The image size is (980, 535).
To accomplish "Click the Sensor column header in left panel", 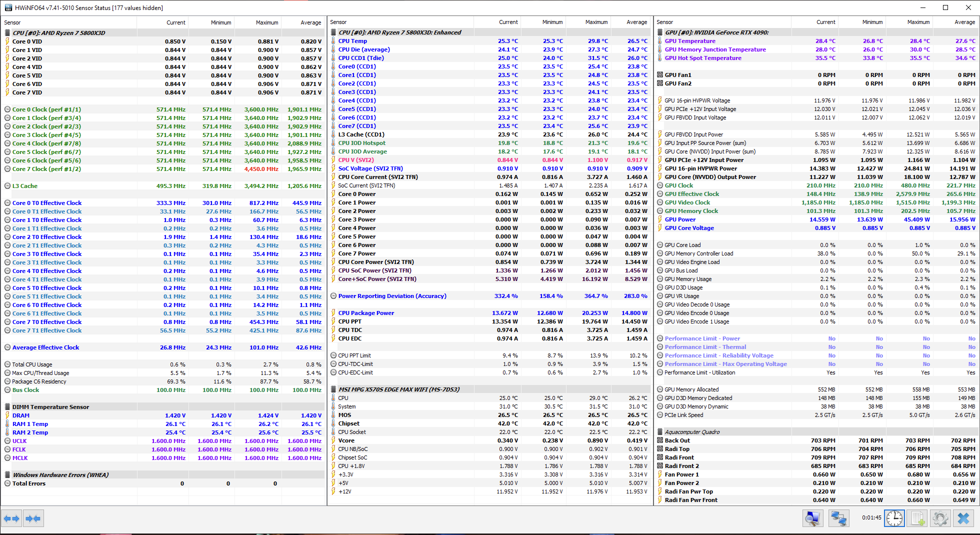I will 69,22.
